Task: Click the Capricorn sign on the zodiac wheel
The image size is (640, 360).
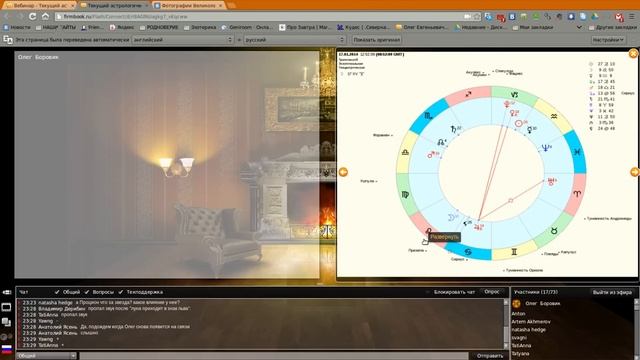Action: pyautogui.click(x=514, y=95)
